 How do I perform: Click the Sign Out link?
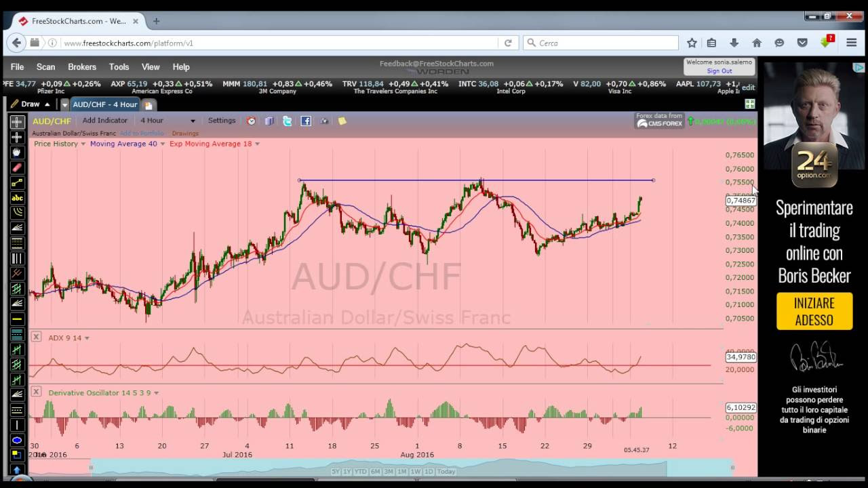[x=719, y=71]
